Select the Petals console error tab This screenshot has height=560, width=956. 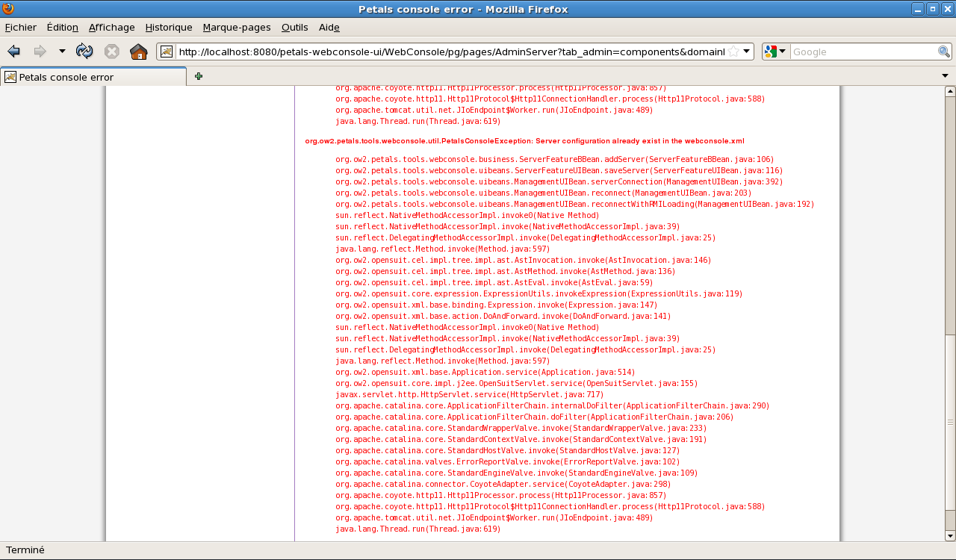coord(93,77)
